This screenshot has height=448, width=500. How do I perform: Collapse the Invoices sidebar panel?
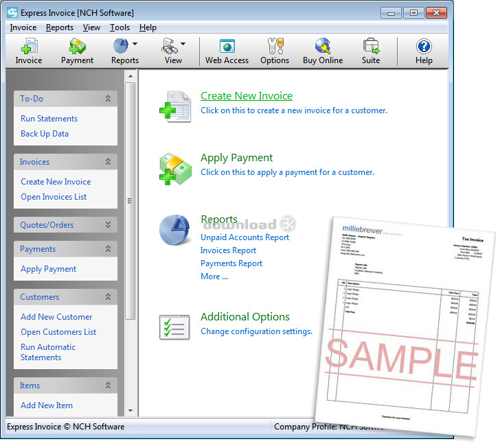(x=108, y=161)
